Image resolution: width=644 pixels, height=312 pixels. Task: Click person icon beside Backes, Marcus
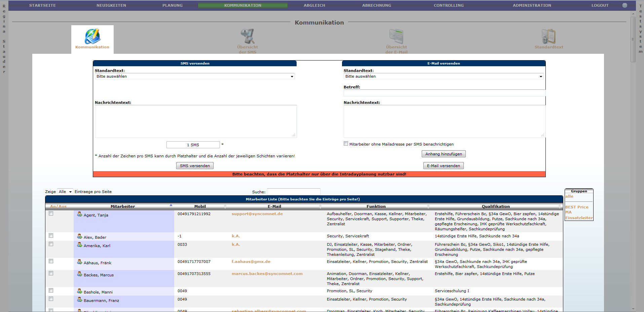point(80,274)
